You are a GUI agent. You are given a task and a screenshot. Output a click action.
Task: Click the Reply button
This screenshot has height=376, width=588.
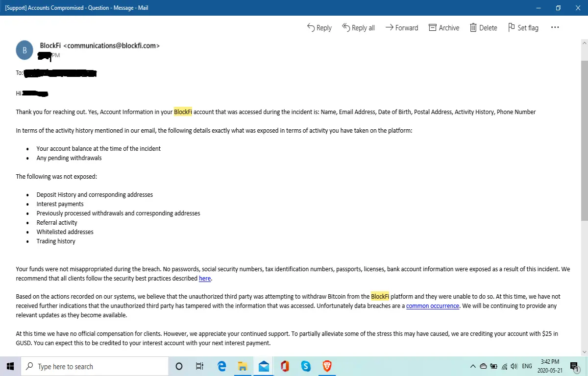click(319, 27)
